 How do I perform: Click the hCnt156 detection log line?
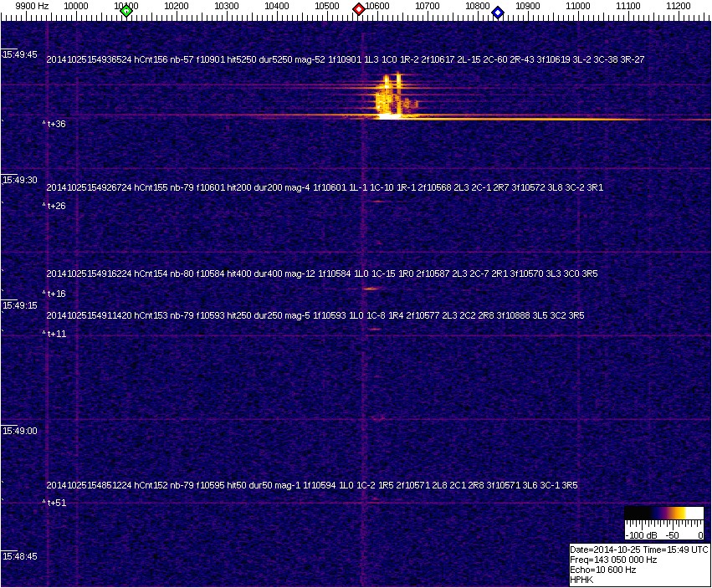(x=345, y=59)
